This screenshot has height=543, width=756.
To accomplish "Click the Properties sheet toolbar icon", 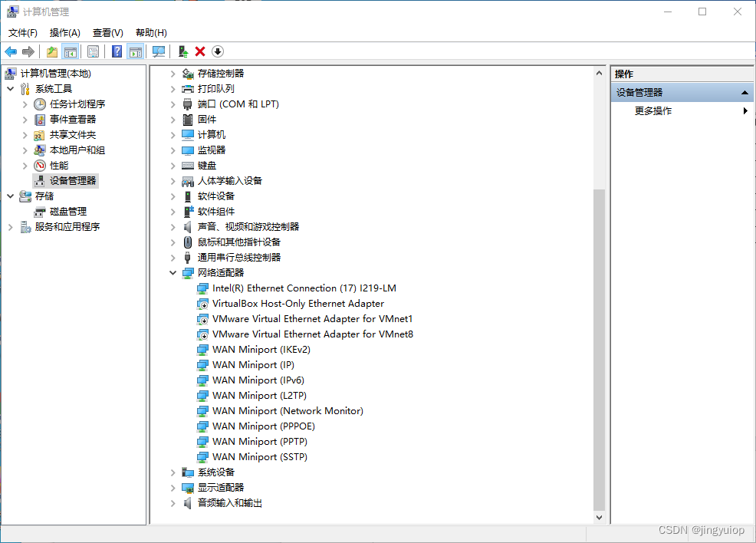I will (x=93, y=51).
